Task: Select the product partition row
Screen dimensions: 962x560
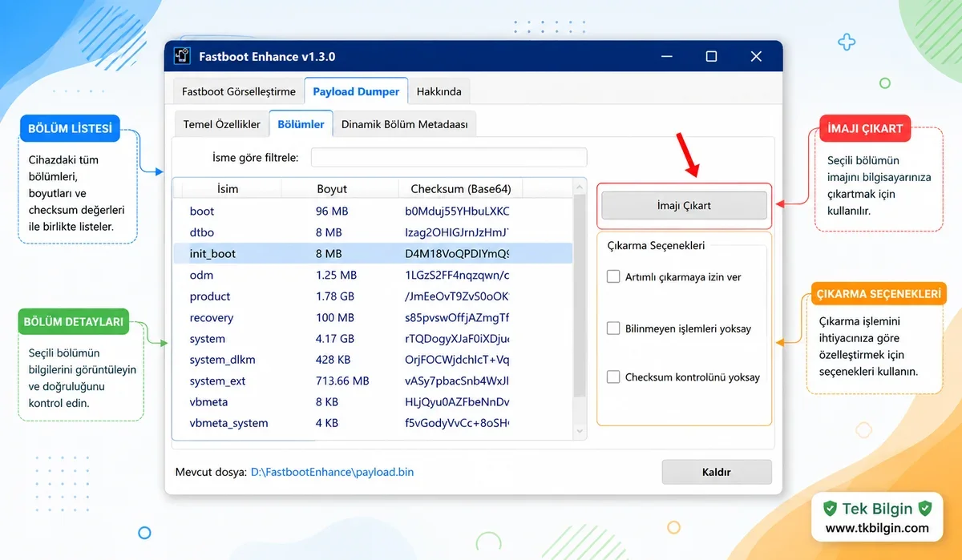Action: (373, 296)
